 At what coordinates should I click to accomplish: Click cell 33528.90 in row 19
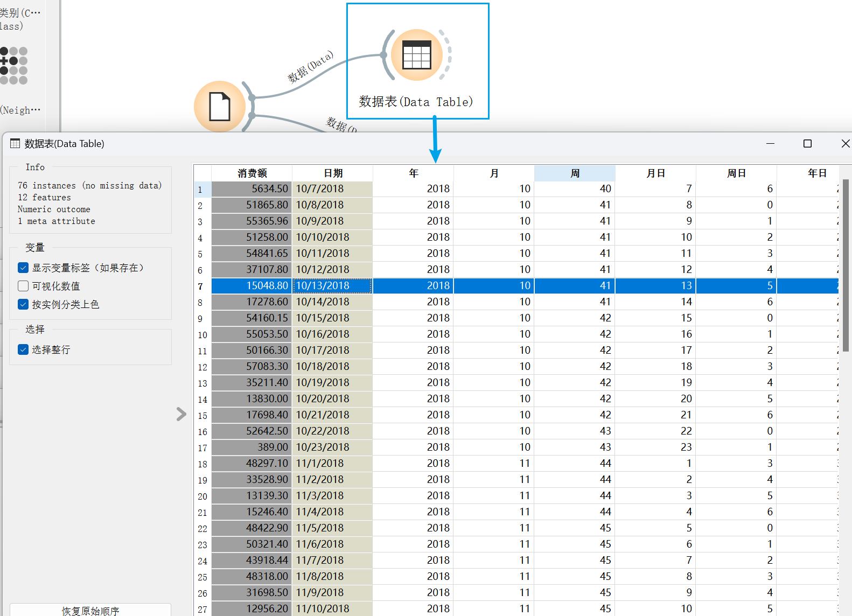coord(252,480)
